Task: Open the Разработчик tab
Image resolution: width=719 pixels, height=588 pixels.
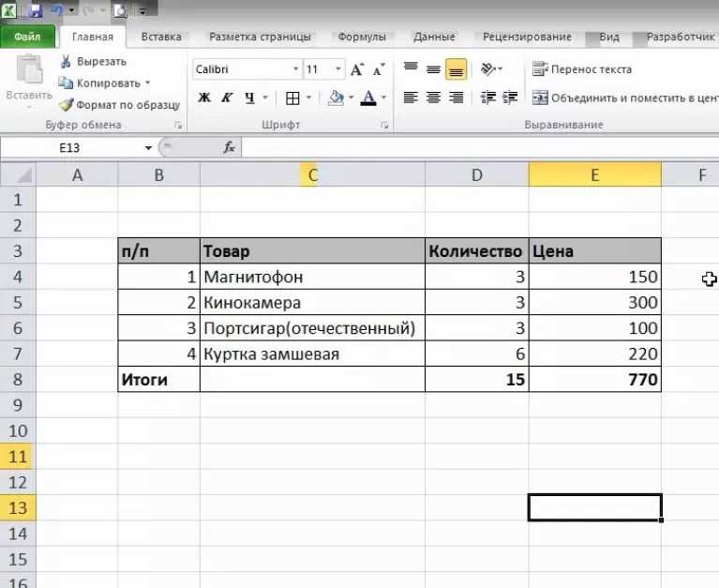Action: 681,37
